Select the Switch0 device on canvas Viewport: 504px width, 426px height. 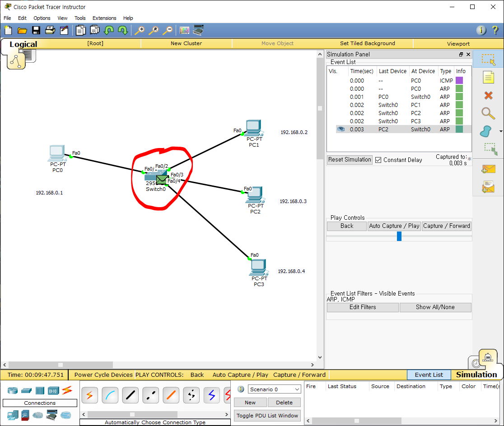click(155, 176)
